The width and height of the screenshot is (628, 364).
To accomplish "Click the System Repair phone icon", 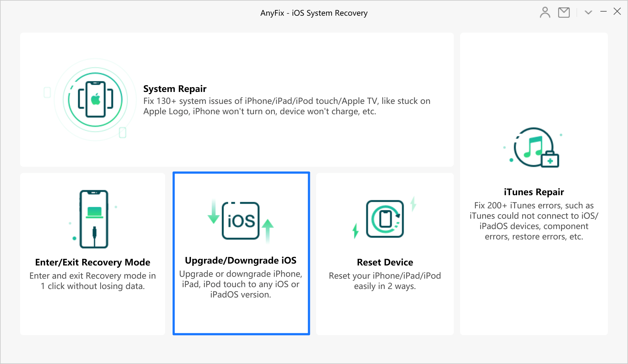I will point(95,99).
